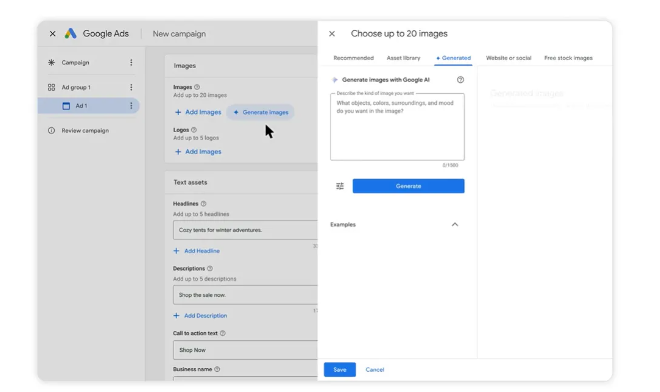This screenshot has width=660, height=392.
Task: Close the Choose up to 20 images panel
Action: 332,34
